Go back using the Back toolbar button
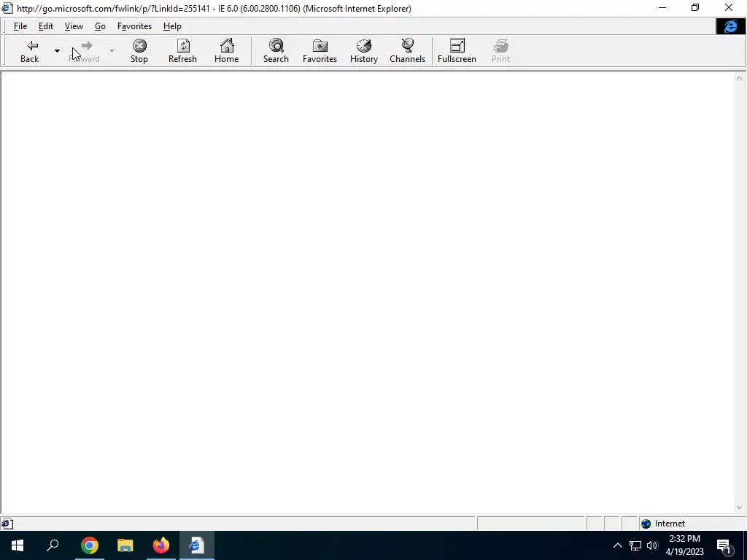 point(29,52)
